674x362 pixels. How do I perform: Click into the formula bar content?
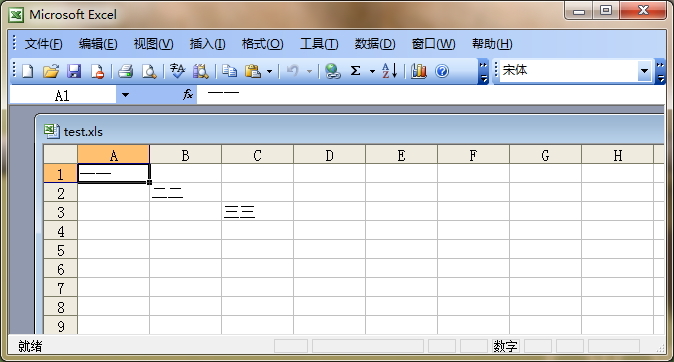431,95
